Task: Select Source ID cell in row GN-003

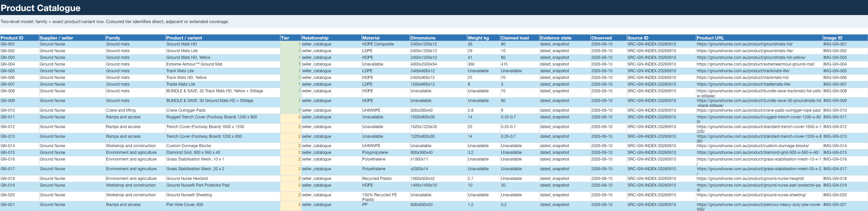Action: coord(661,58)
